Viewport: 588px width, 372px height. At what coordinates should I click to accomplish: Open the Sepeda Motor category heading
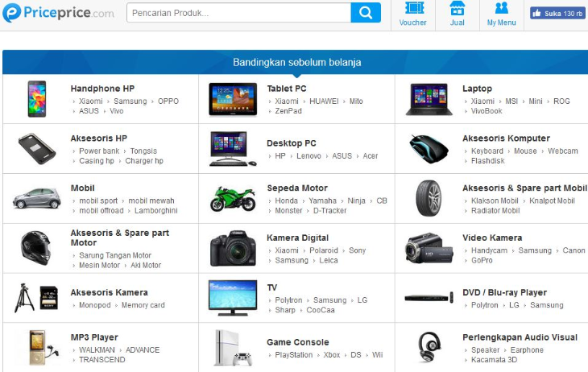[x=297, y=188]
